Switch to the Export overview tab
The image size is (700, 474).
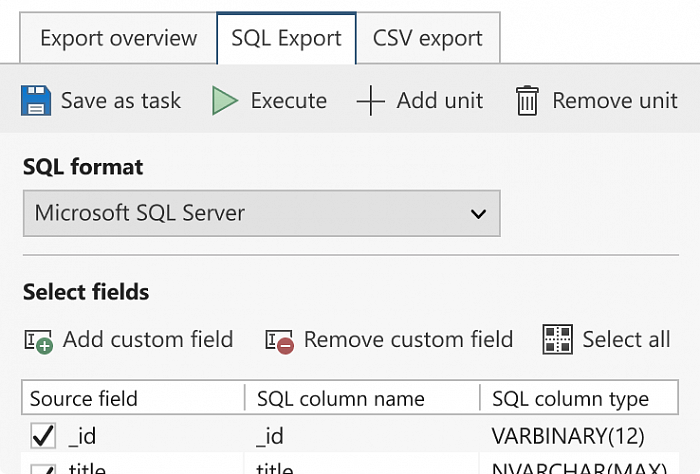point(118,39)
